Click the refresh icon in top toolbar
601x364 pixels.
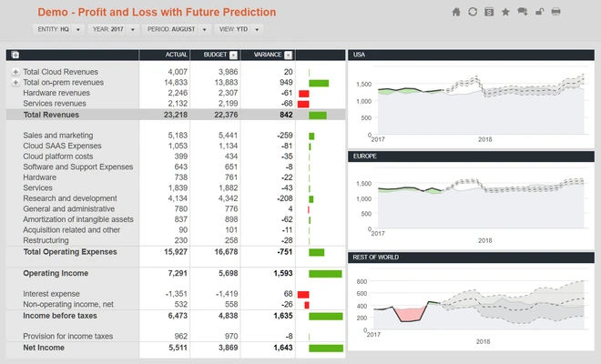coord(473,12)
